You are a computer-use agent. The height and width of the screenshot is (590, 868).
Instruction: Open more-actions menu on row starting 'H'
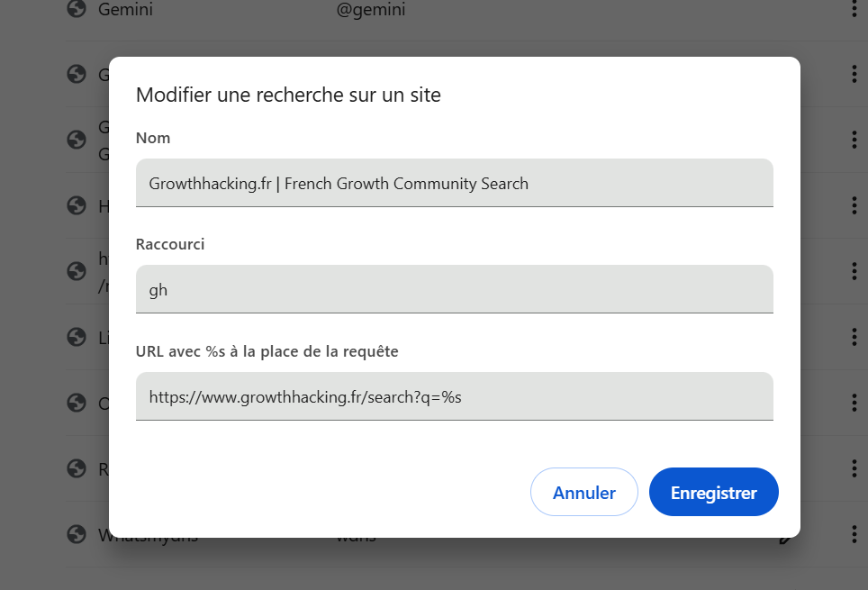[x=854, y=205]
